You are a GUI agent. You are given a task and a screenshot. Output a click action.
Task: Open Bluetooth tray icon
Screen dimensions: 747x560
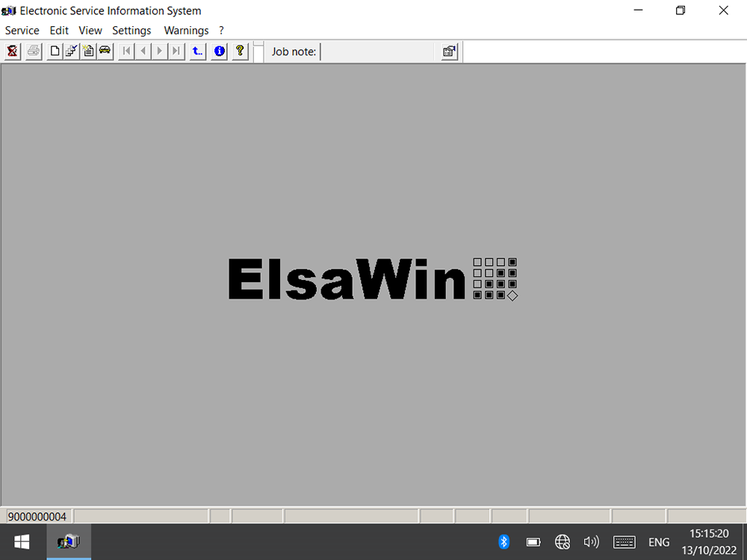click(503, 542)
